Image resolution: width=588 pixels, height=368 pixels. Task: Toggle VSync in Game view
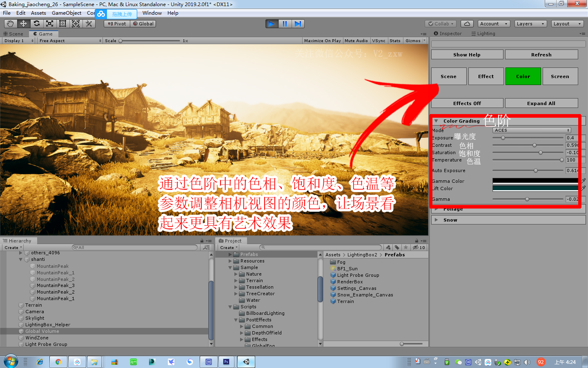point(379,40)
